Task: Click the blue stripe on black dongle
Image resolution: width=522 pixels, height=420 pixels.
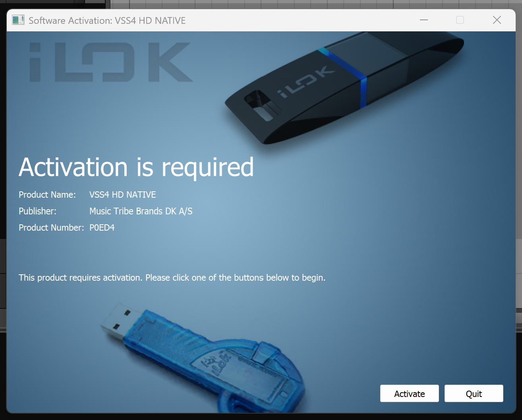Action: [344, 77]
